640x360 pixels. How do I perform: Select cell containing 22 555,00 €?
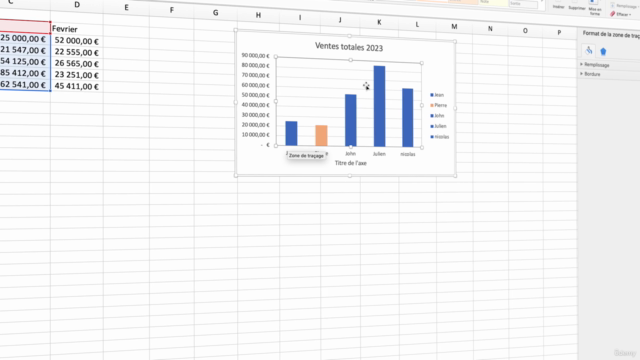coord(77,52)
